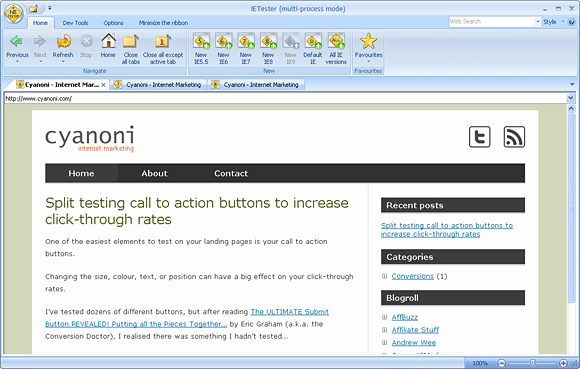Refresh the page with Refresh icon
Viewport: 580px width, 369px height.
coord(63,41)
